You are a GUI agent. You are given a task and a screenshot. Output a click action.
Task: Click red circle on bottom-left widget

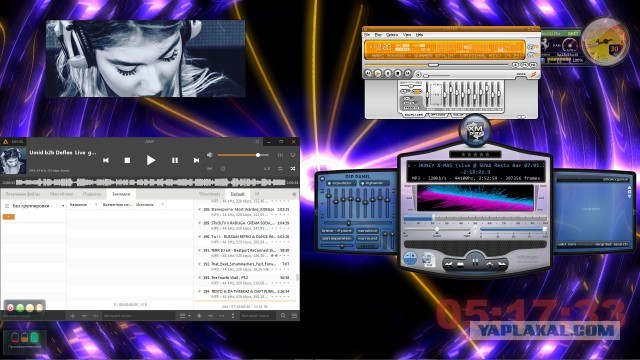(11, 308)
